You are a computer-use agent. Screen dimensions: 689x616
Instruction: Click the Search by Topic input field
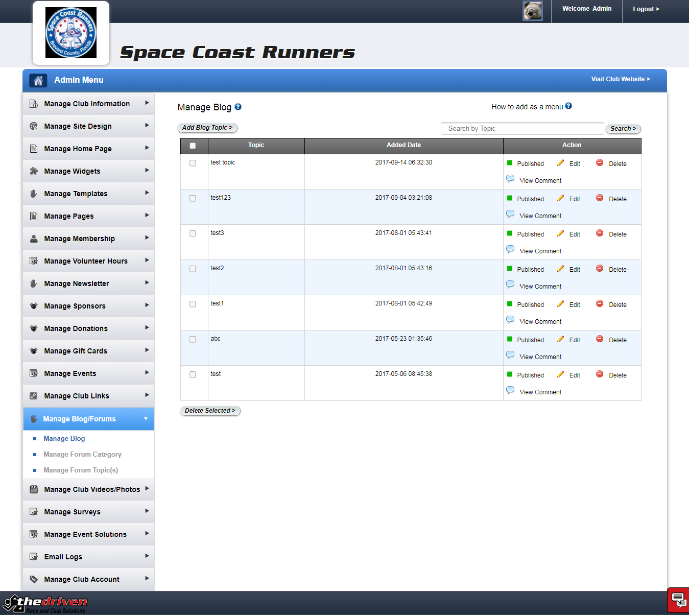(x=522, y=129)
